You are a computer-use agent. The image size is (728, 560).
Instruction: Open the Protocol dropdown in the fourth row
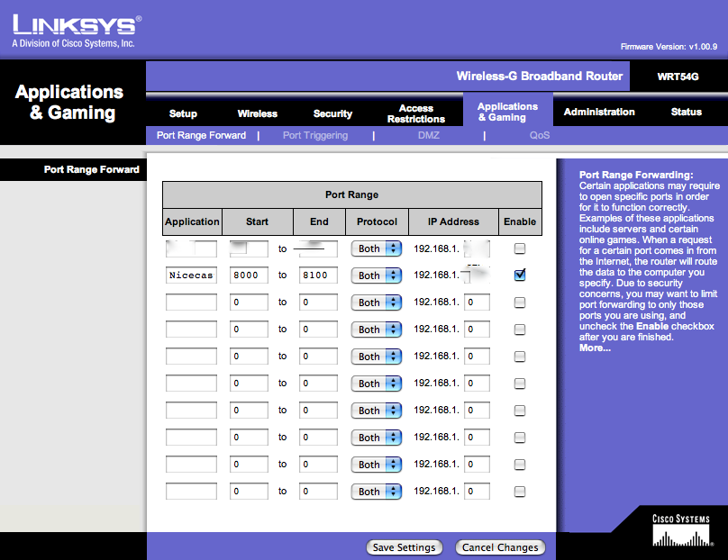pos(376,330)
